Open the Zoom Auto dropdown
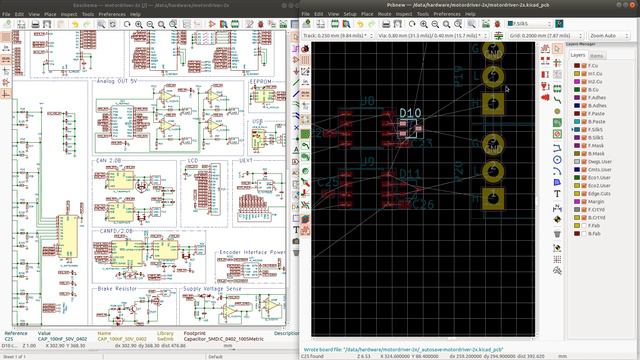 point(609,36)
